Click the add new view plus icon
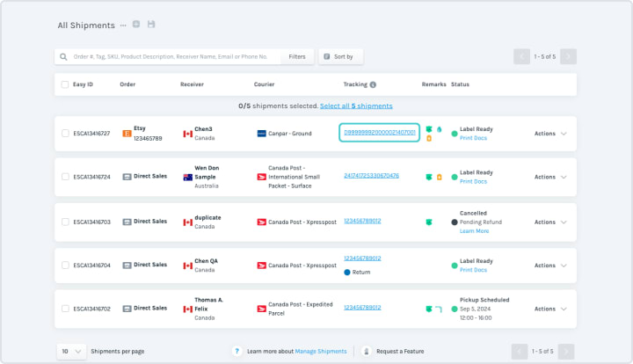633x364 pixels. 135,25
